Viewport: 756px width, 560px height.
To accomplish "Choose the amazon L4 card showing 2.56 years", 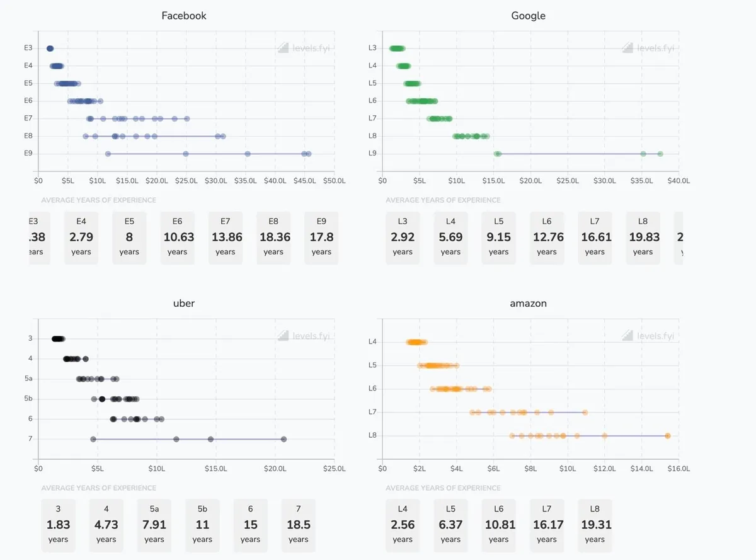I will point(403,525).
